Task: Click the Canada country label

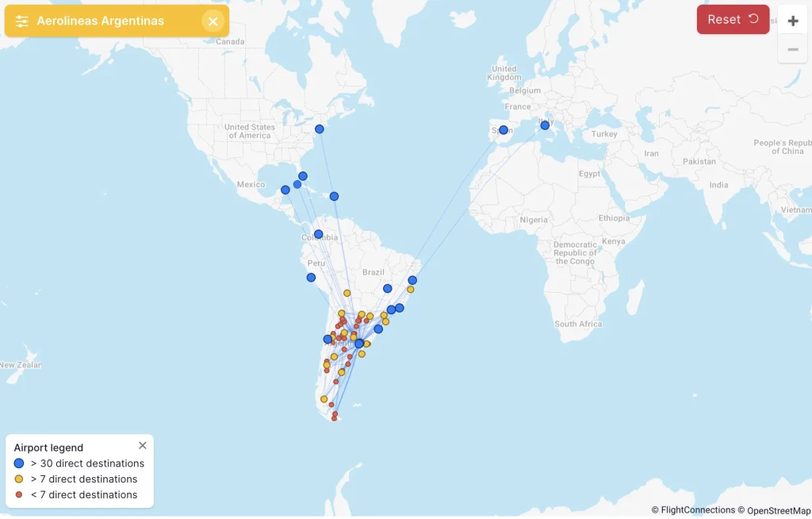Action: 230,41
